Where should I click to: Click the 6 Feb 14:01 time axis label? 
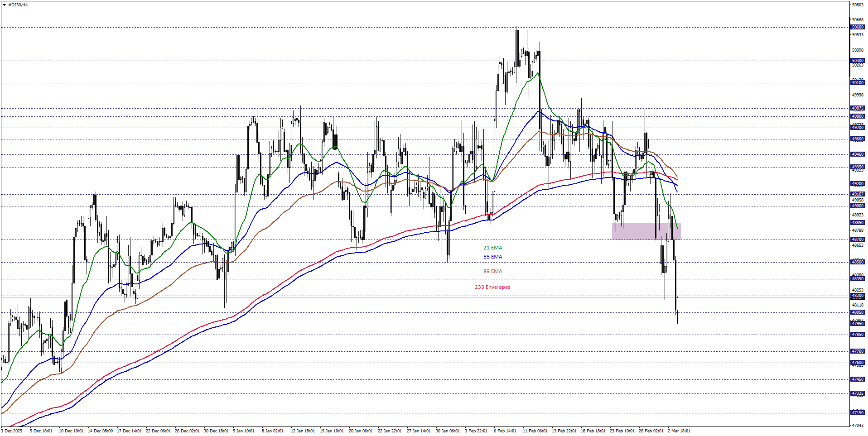click(x=505, y=431)
